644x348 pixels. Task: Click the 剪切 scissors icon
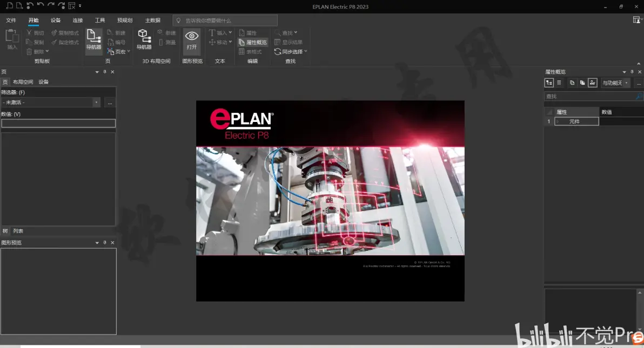(x=29, y=32)
